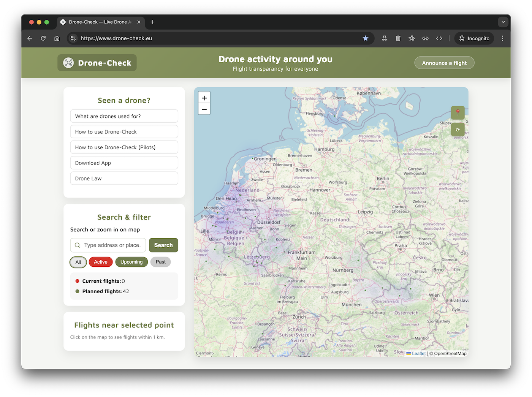The height and width of the screenshot is (397, 532).
Task: Click the Announce a flight button
Action: (444, 63)
